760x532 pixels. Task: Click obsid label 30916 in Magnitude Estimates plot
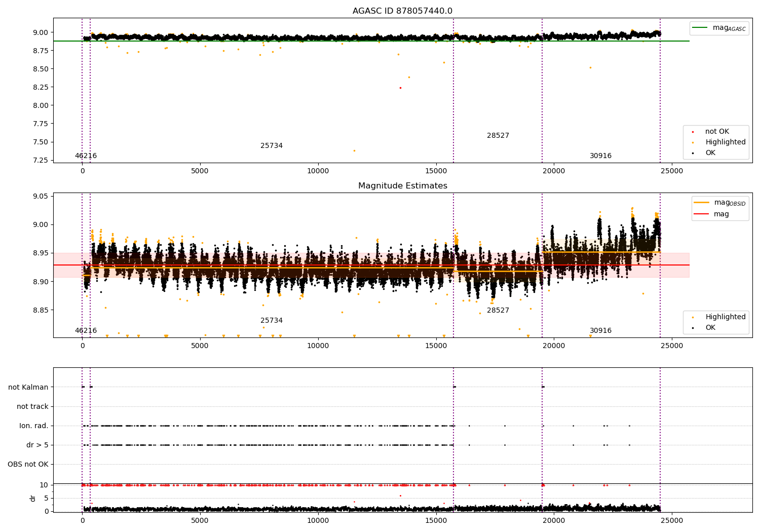click(600, 331)
